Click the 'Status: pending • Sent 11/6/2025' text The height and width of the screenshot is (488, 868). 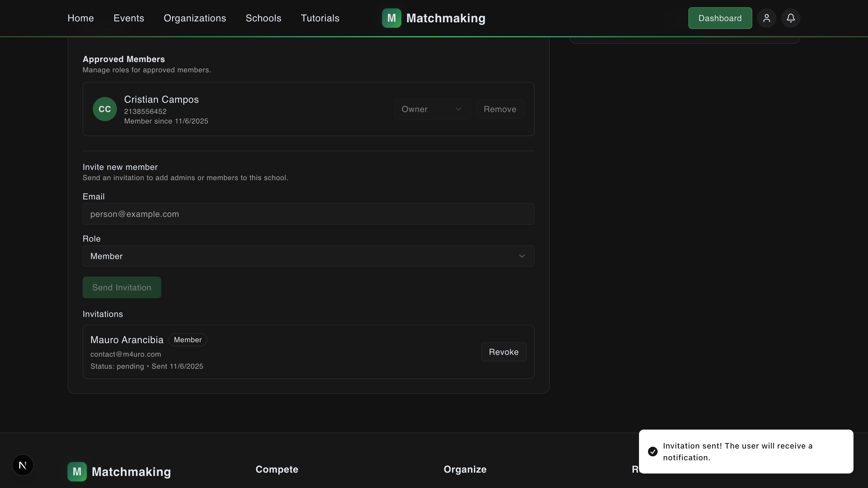(x=146, y=366)
